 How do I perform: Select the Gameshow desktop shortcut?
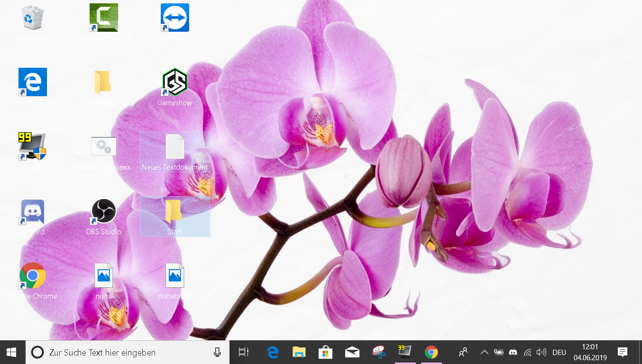(x=174, y=83)
